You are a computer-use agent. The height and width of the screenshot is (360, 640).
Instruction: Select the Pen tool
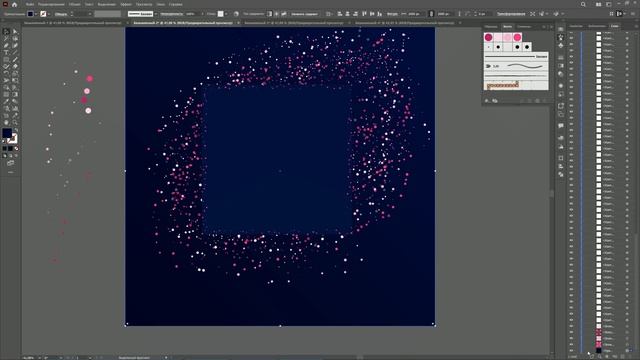coord(6,45)
